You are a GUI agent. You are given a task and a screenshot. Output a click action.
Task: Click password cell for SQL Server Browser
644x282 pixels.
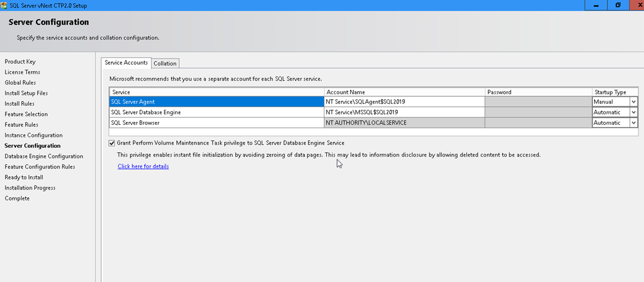pos(539,123)
